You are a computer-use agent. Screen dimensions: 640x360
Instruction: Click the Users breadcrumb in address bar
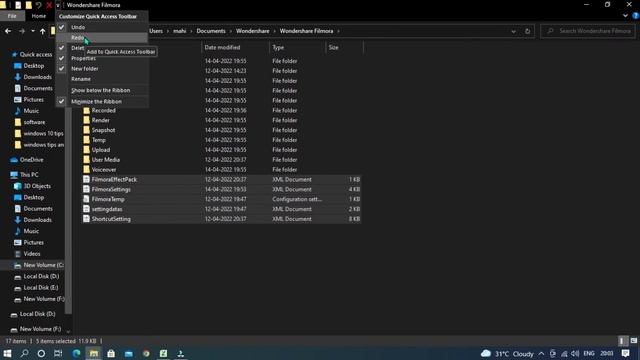[156, 31]
